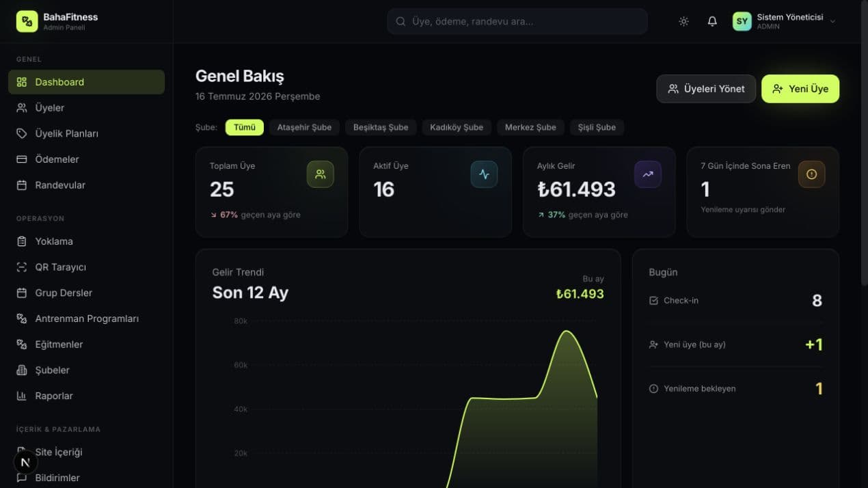
Task: Click the Raporlar bar chart icon
Action: coord(22,396)
